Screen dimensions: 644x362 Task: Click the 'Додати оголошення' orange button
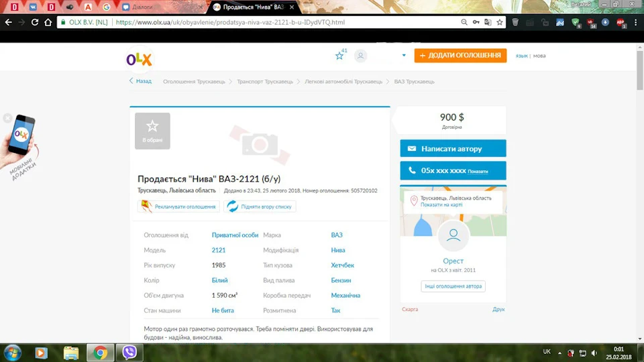460,56
